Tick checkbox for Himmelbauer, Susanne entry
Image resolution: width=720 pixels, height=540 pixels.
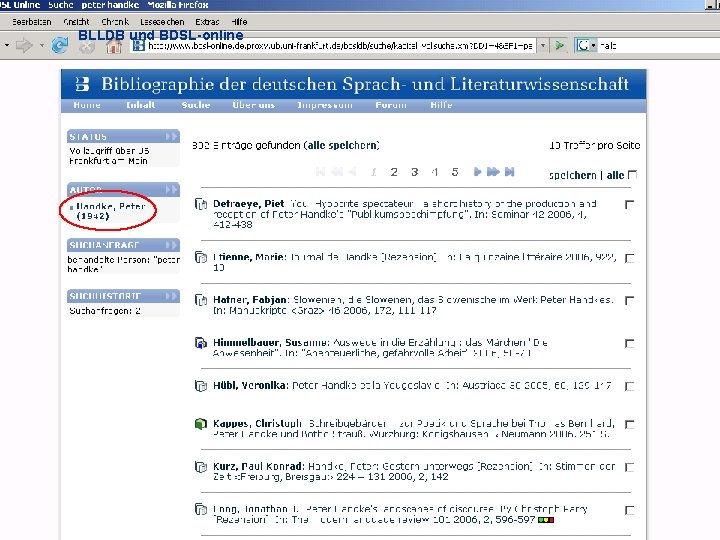pos(630,343)
